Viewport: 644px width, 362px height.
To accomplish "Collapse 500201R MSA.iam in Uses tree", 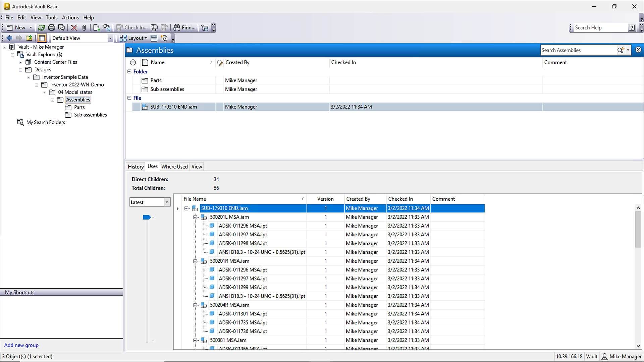I will click(x=195, y=261).
